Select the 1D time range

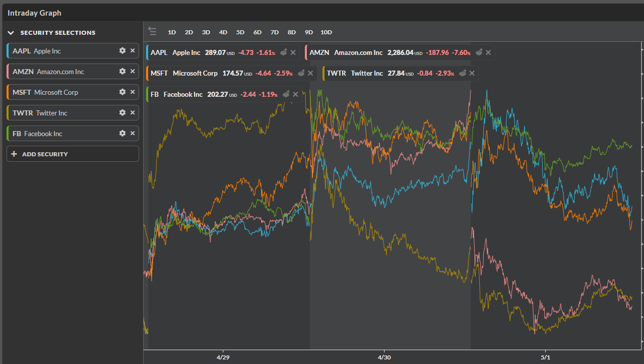coord(172,32)
